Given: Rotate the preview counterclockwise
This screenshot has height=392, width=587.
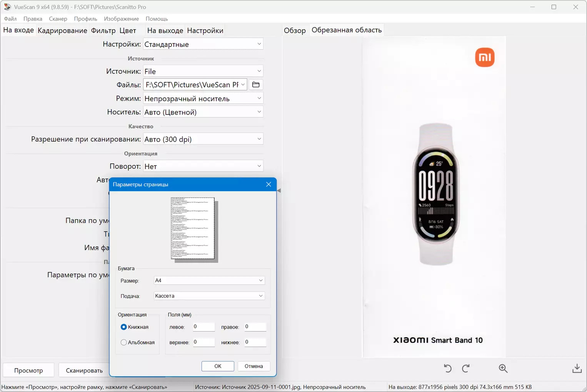Looking at the screenshot, I should click(447, 369).
